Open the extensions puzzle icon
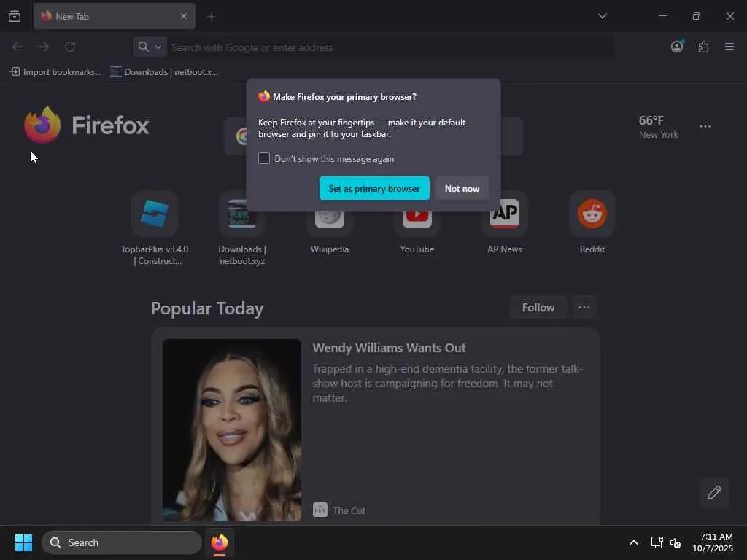This screenshot has height=560, width=747. (x=703, y=47)
